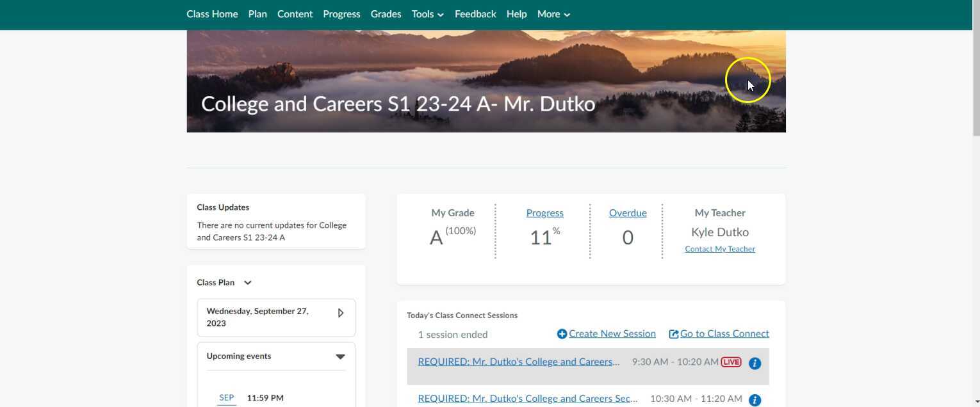Screen dimensions: 980x407
Task: Collapse the Upcoming events section
Action: [x=340, y=356]
